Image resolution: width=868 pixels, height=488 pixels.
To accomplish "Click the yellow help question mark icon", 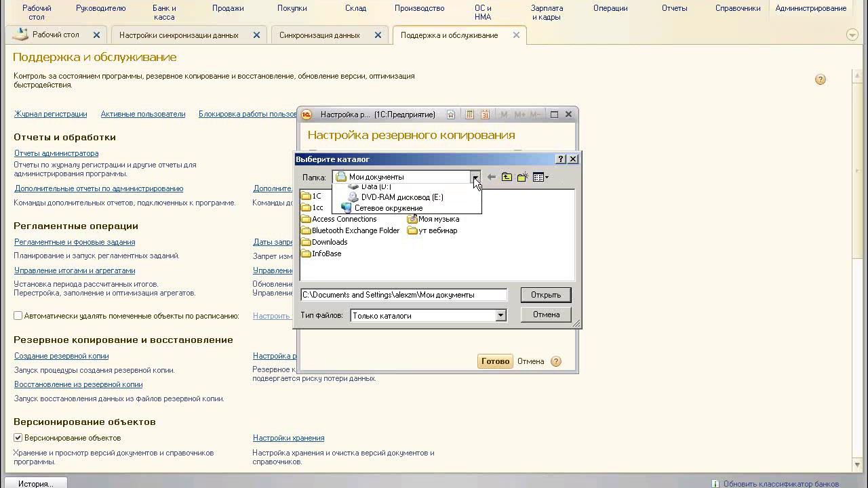I will click(820, 80).
